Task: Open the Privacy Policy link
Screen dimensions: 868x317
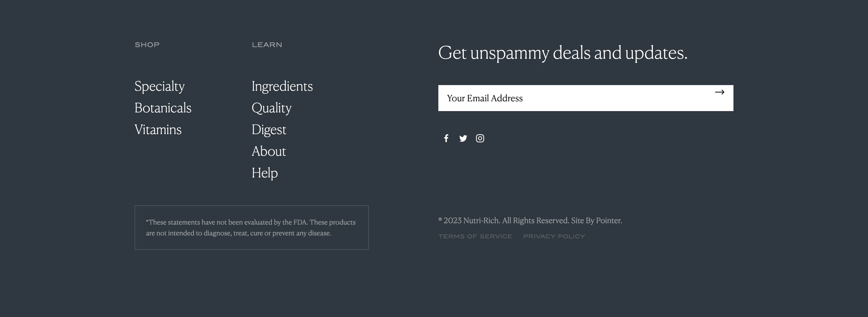Action: (554, 236)
